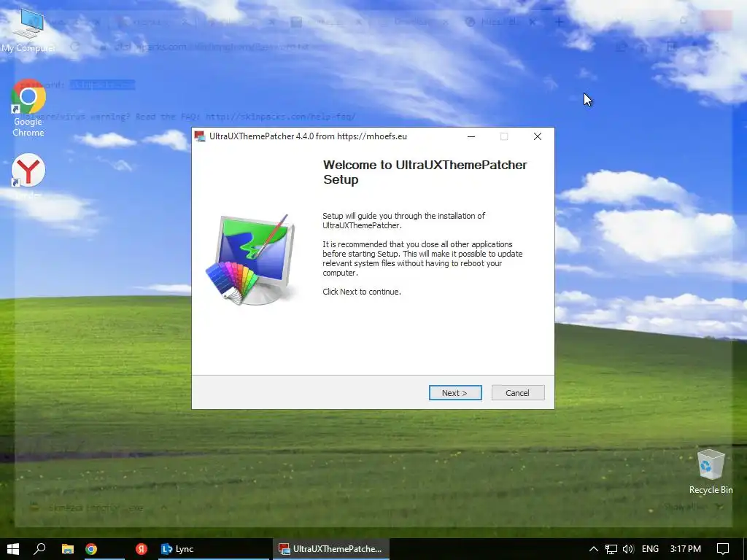The image size is (747, 560).
Task: Click the monitor with color palette image
Action: [251, 260]
